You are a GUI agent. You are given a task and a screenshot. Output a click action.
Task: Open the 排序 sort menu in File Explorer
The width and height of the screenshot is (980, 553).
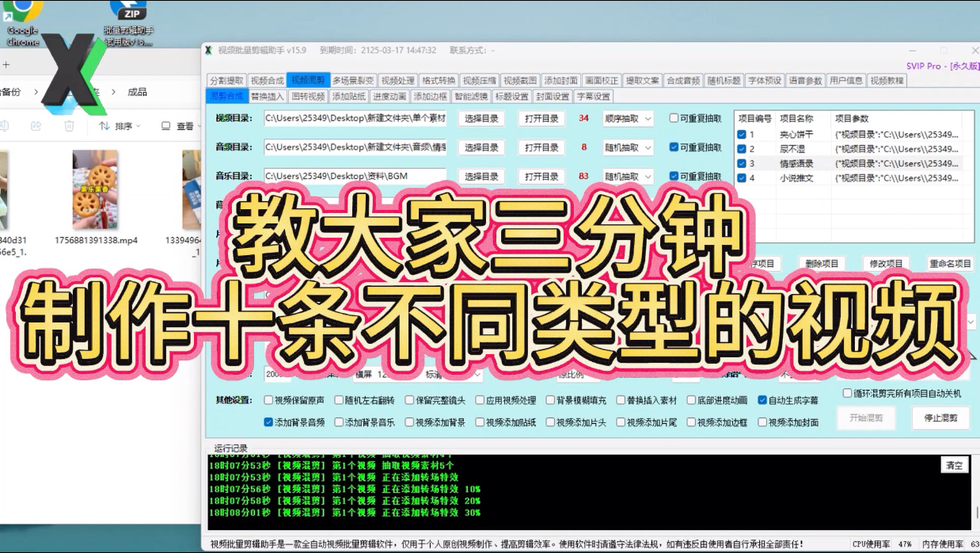coord(120,126)
